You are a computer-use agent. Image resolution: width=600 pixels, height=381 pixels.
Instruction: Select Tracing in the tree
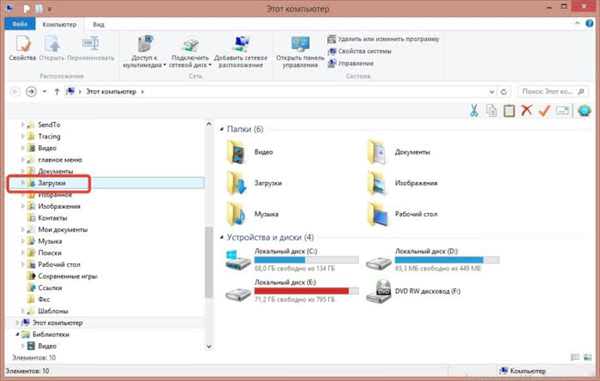[49, 136]
